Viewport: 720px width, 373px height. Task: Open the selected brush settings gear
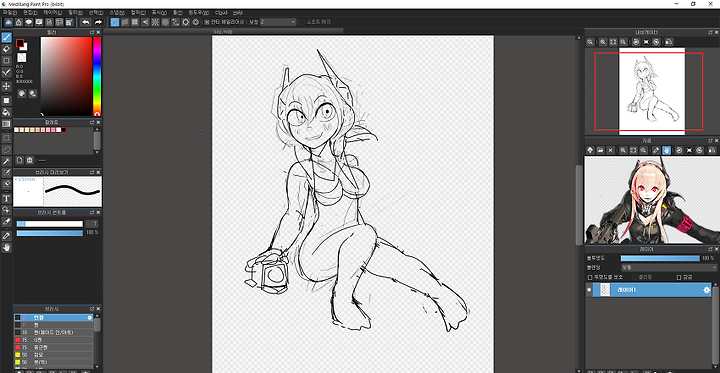pyautogui.click(x=90, y=317)
